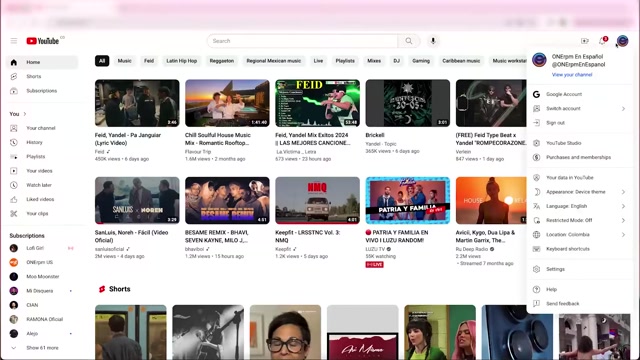Expand Restricted Mode: Off submenu

coord(580,220)
